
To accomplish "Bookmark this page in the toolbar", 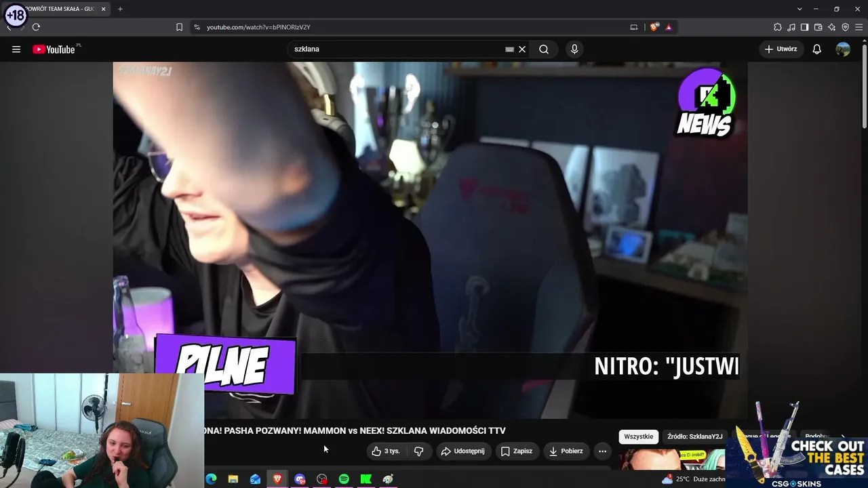I will [179, 27].
